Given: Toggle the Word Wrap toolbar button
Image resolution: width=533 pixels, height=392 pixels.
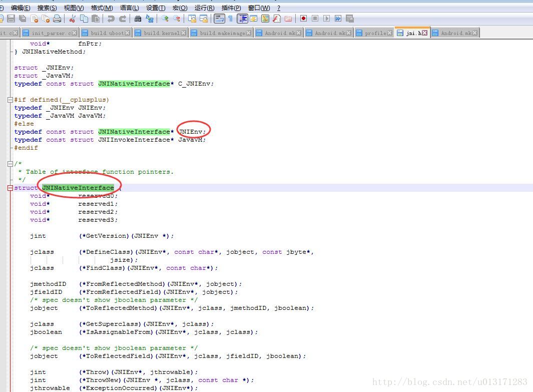Looking at the screenshot, I should 219,19.
